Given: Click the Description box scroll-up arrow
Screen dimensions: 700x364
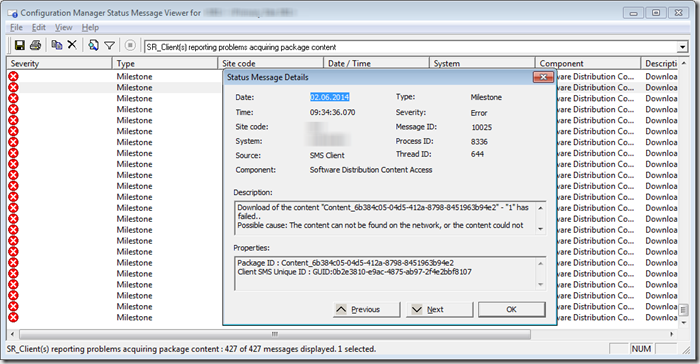Looking at the screenshot, I should tap(540, 208).
